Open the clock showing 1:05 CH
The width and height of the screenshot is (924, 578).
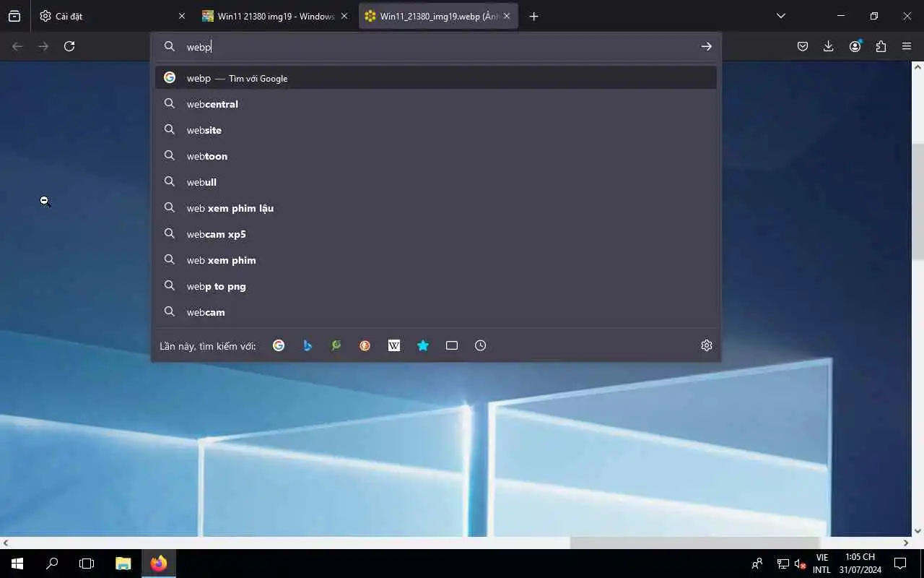(860, 564)
